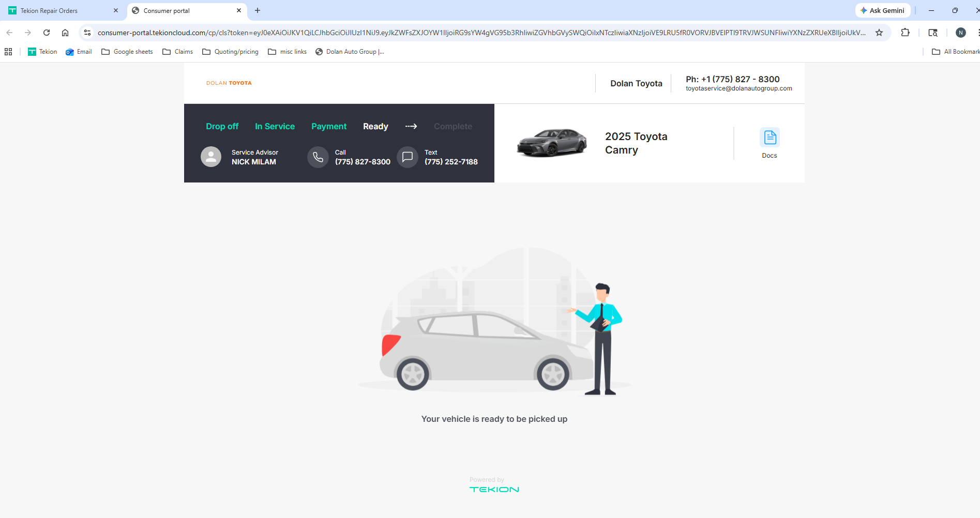Click the tab search icon in toolbar
980x518 pixels.
pos(933,33)
